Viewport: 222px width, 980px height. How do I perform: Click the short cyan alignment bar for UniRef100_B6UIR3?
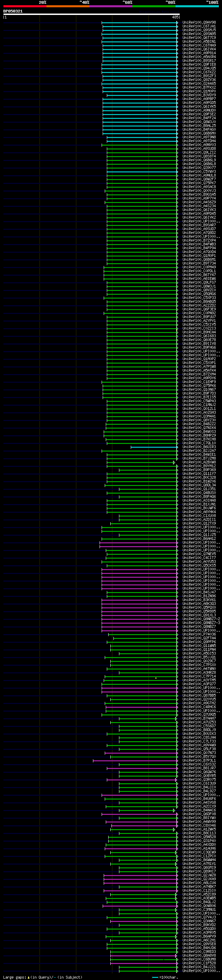coord(154,447)
